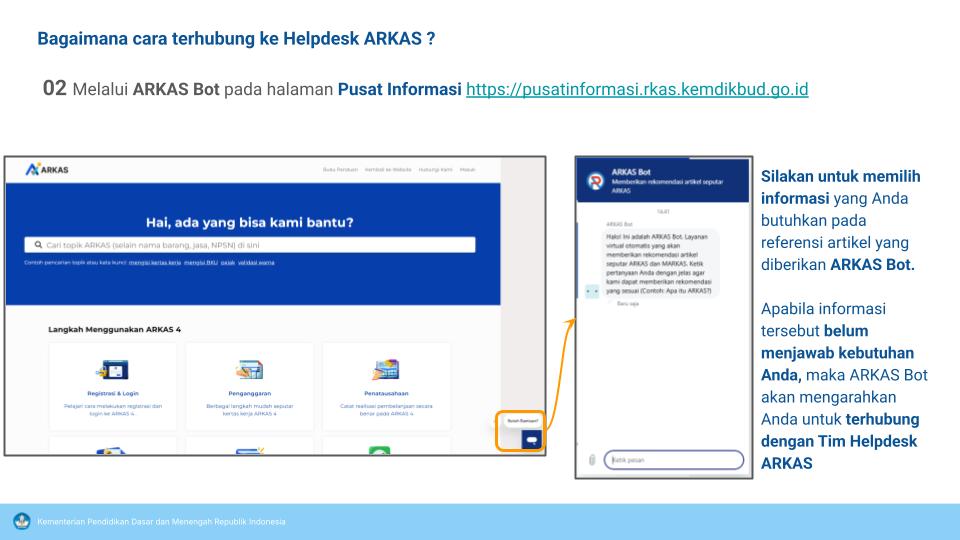Click the Kementerian Pendidikan Dasar footer text
The width and height of the screenshot is (960, 540).
161,522
